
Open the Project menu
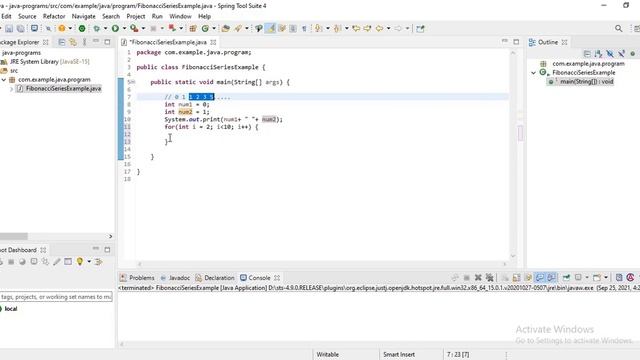pos(136,16)
